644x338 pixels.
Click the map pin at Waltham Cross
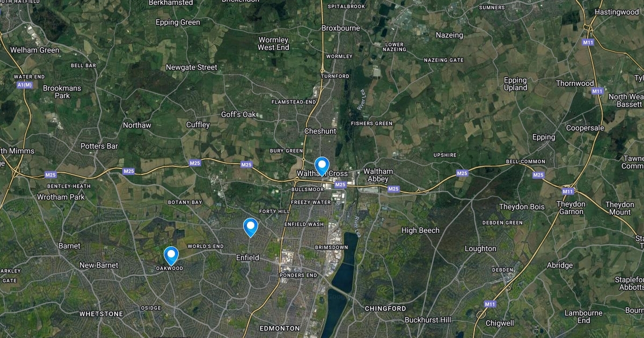tap(321, 166)
